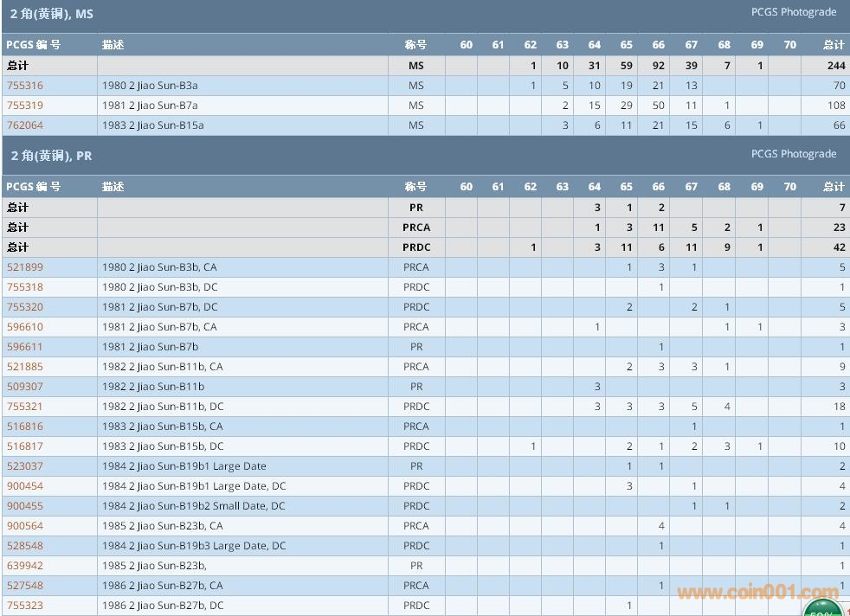Viewport: 850px width, 616px height.
Task: Click total 244 in the MS summary row
Action: (x=834, y=66)
